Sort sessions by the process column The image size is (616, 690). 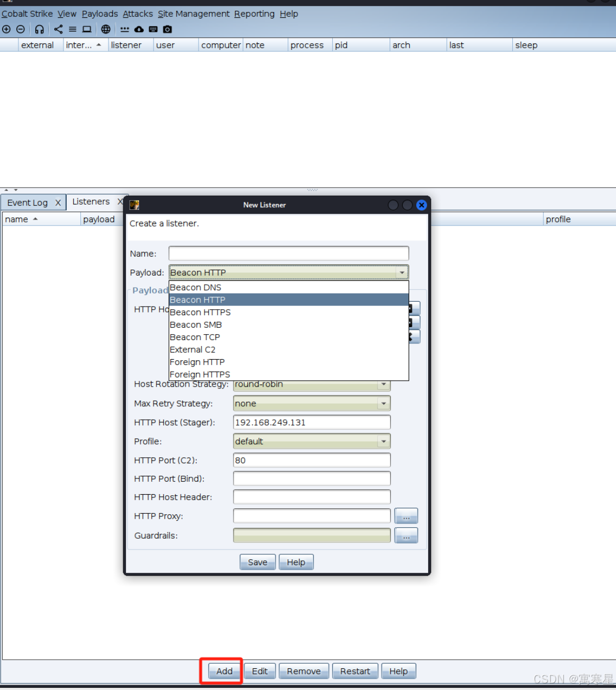pyautogui.click(x=310, y=45)
